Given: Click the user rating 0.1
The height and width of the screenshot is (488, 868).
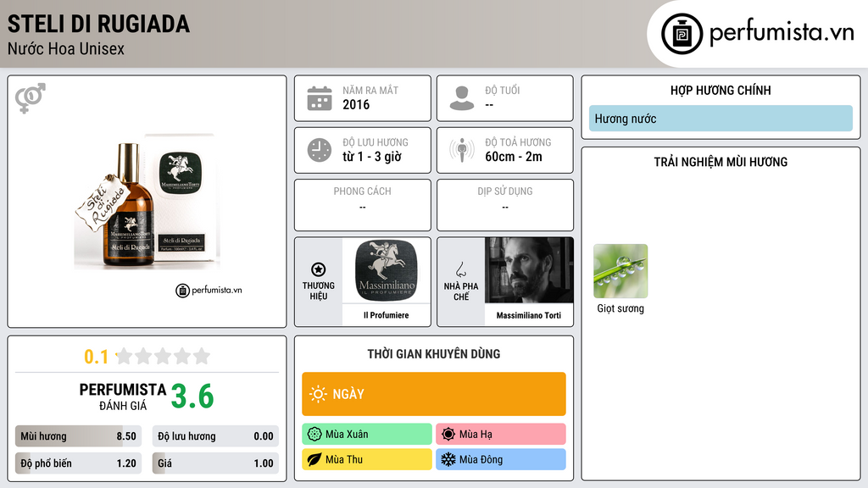Looking at the screenshot, I should pyautogui.click(x=97, y=357).
